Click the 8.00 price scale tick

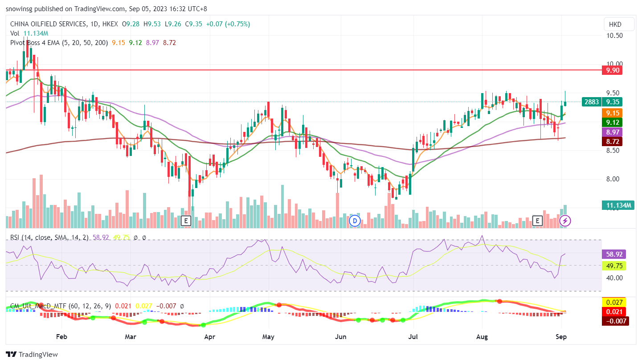point(613,179)
